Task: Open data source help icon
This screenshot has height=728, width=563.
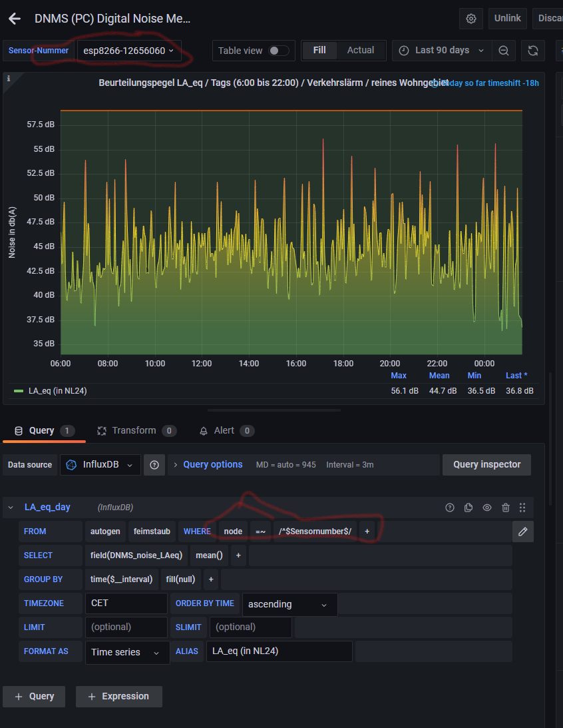Action: pos(154,465)
